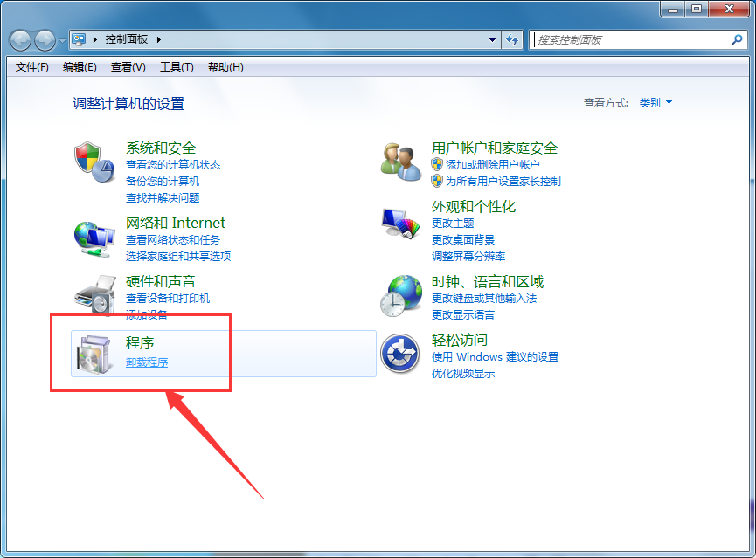The image size is (756, 558).
Task: Click the 网络和 Internet globe icon
Action: pos(94,239)
